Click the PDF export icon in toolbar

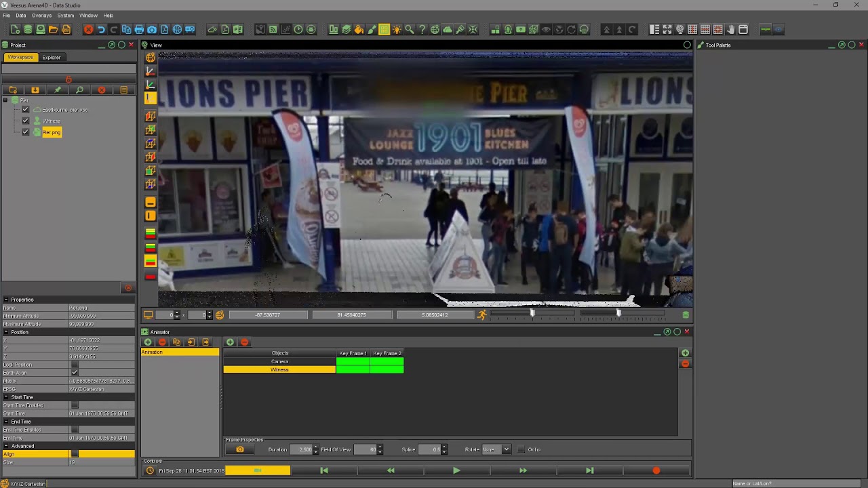coord(165,29)
